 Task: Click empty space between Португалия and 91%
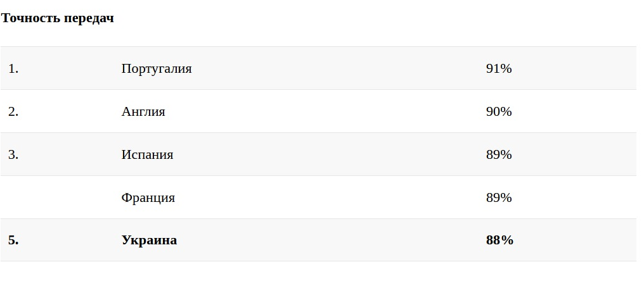click(x=336, y=68)
